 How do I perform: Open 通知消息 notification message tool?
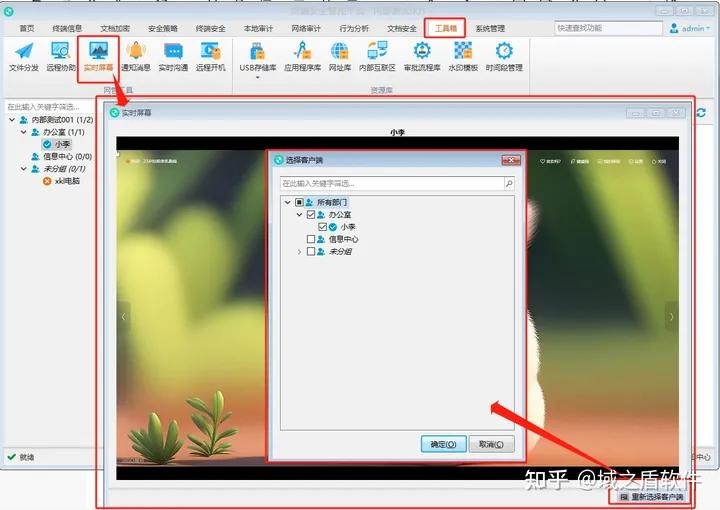(135, 56)
